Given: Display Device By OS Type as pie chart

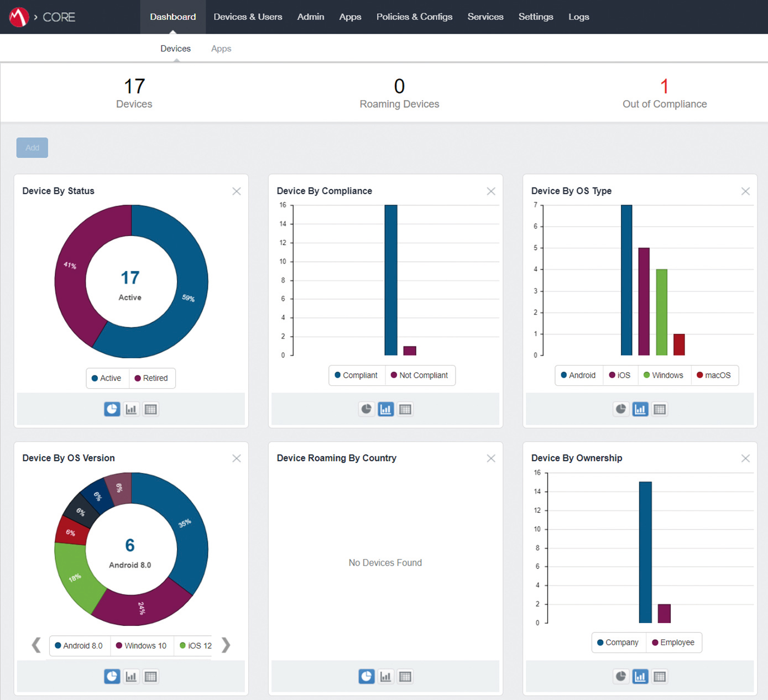Looking at the screenshot, I should tap(621, 409).
